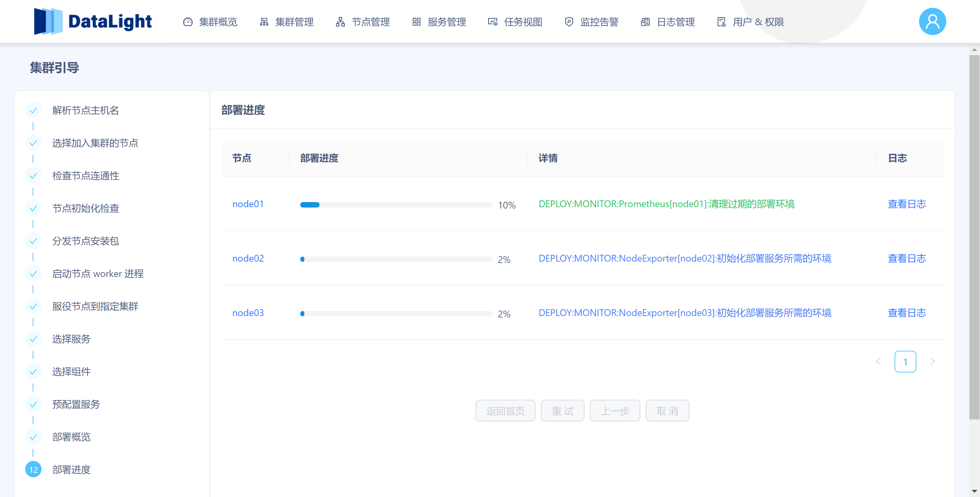Click the 选择服务 step label
Screen dimensions: 980x497
pyautogui.click(x=71, y=339)
